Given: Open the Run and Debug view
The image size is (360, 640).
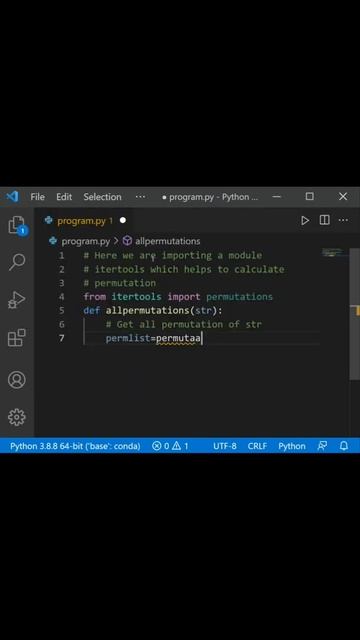Looking at the screenshot, I should 17,300.
